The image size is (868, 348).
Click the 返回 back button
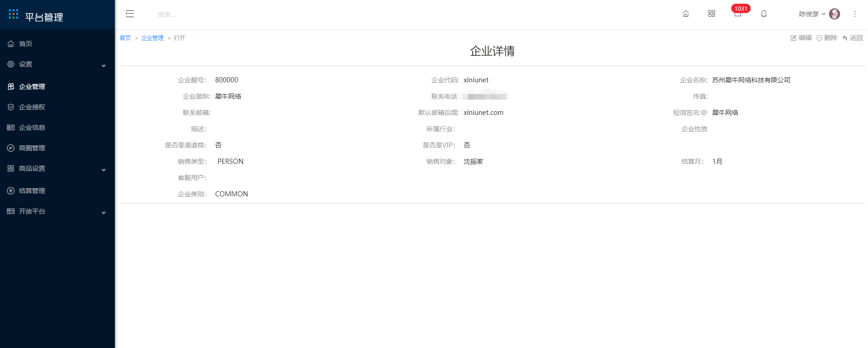click(852, 38)
